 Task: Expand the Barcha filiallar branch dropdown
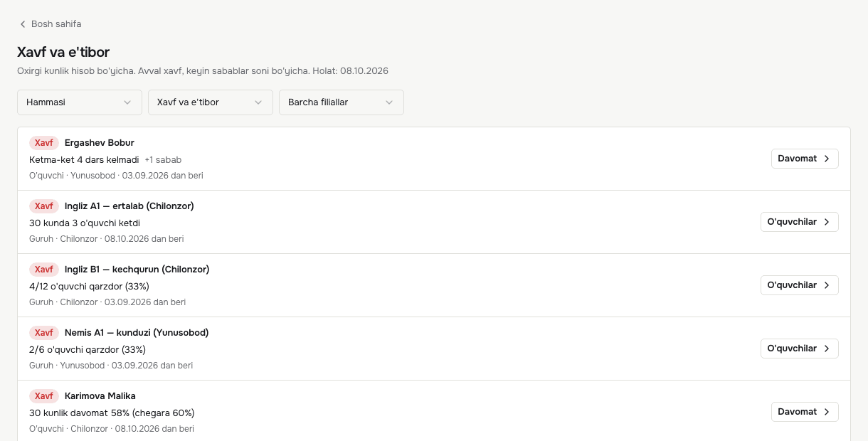[x=342, y=102]
